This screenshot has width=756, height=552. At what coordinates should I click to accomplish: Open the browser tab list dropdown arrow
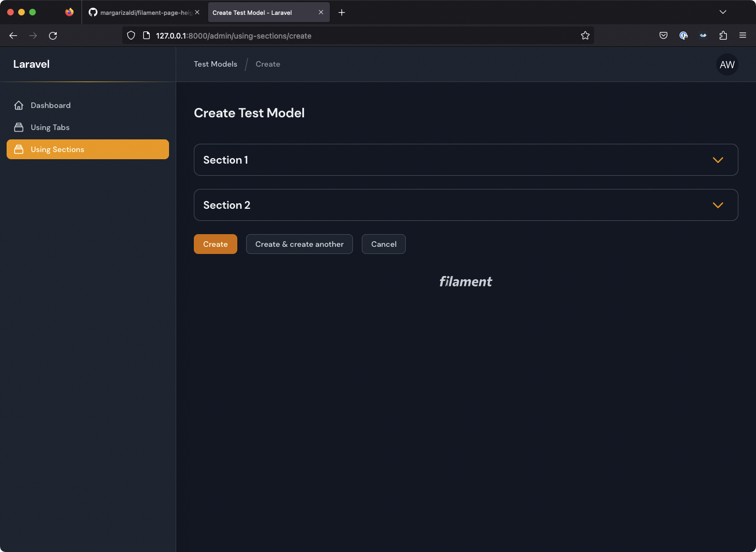click(723, 12)
